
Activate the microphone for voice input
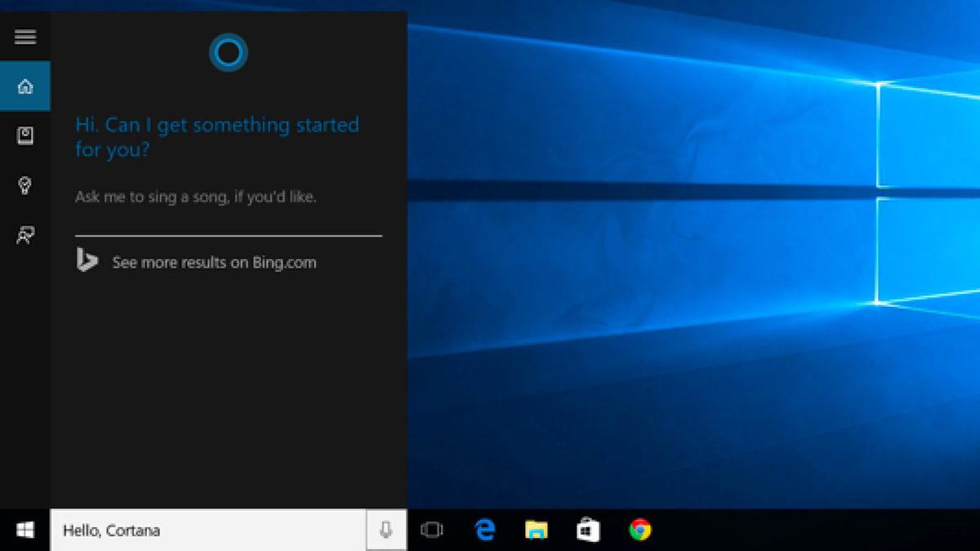[x=384, y=531]
